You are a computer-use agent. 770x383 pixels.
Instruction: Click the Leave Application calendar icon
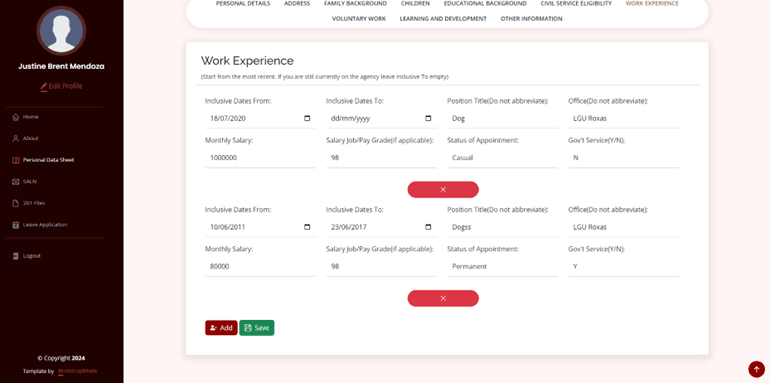pos(15,225)
